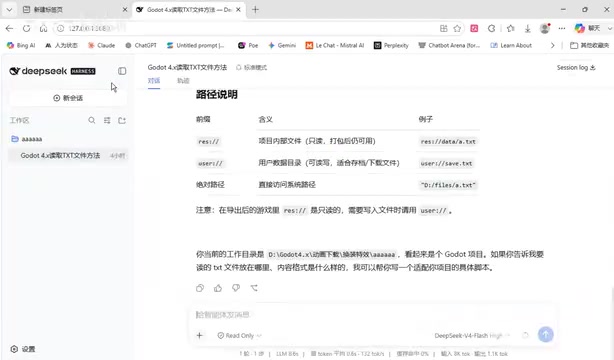Click the "D:/files/a.txt" example cell

(448, 185)
